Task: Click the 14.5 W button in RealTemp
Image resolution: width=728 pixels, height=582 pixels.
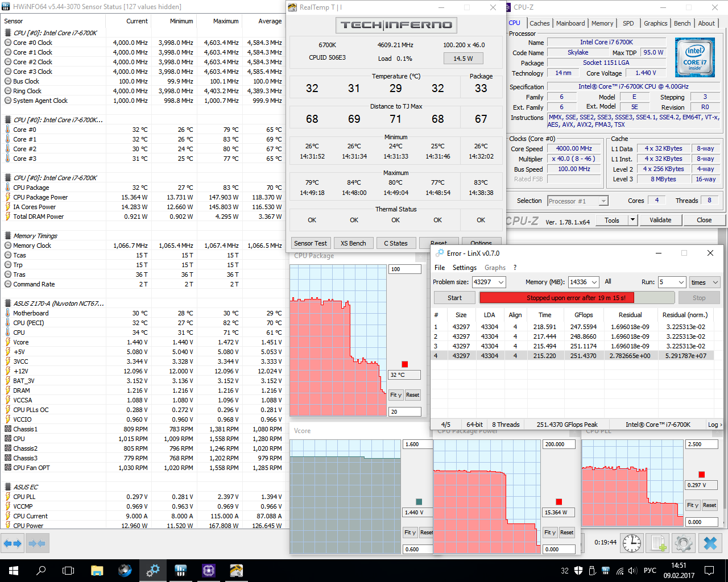Action: [x=463, y=59]
